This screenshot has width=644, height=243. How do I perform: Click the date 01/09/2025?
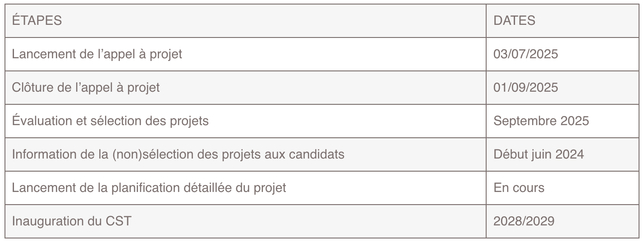[525, 88]
